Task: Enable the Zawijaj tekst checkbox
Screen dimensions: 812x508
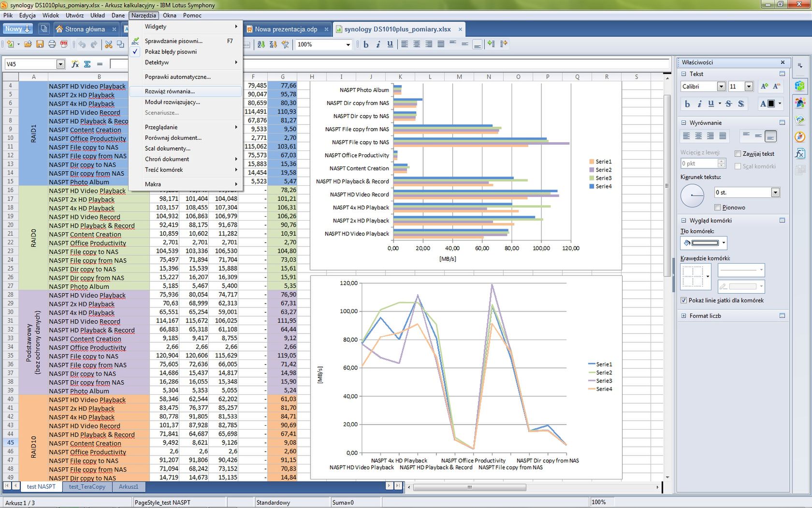Action: [x=738, y=154]
